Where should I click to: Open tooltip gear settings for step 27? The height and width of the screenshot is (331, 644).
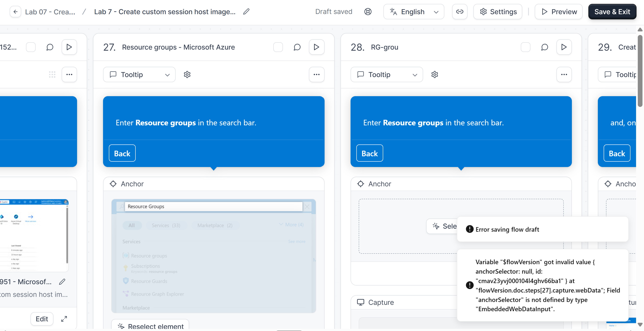click(x=187, y=74)
